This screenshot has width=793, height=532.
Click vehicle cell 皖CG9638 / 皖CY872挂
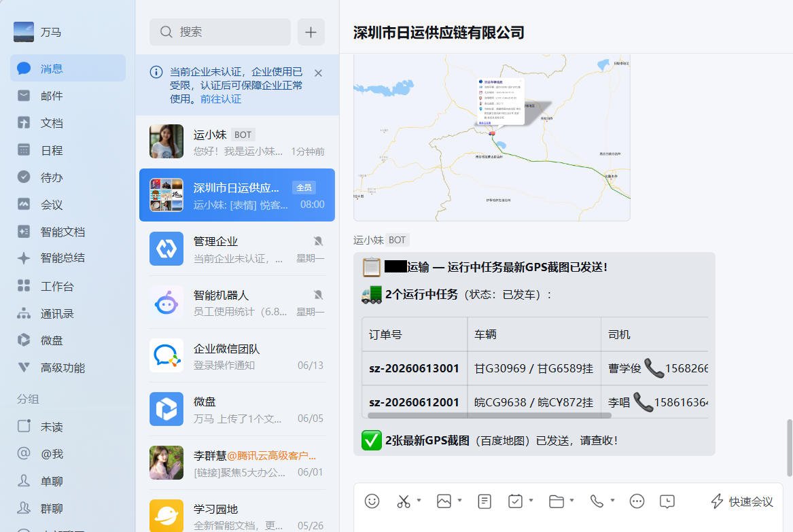click(x=533, y=402)
